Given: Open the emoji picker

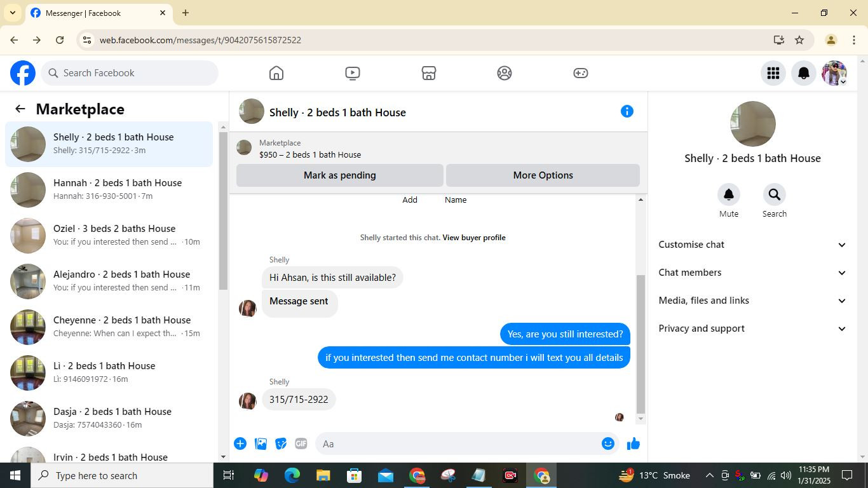Looking at the screenshot, I should [x=608, y=444].
